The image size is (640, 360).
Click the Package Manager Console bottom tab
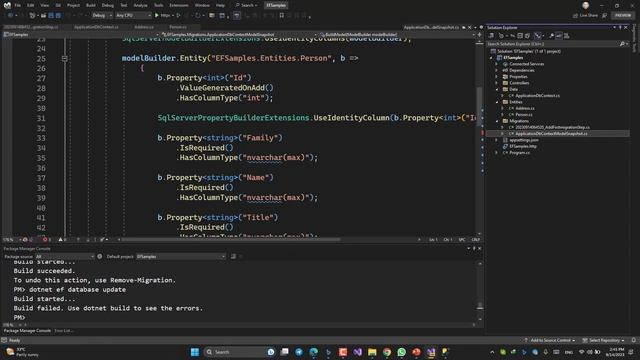tap(27, 331)
